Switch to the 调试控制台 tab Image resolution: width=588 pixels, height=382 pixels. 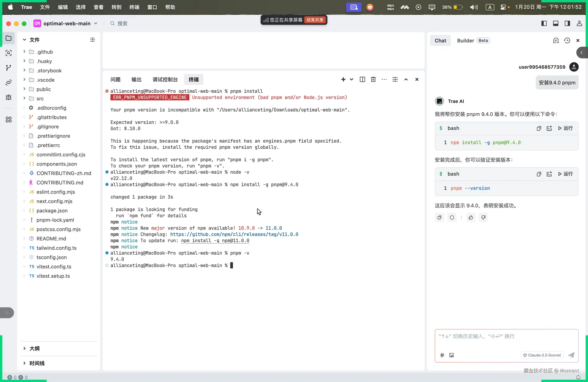point(165,79)
